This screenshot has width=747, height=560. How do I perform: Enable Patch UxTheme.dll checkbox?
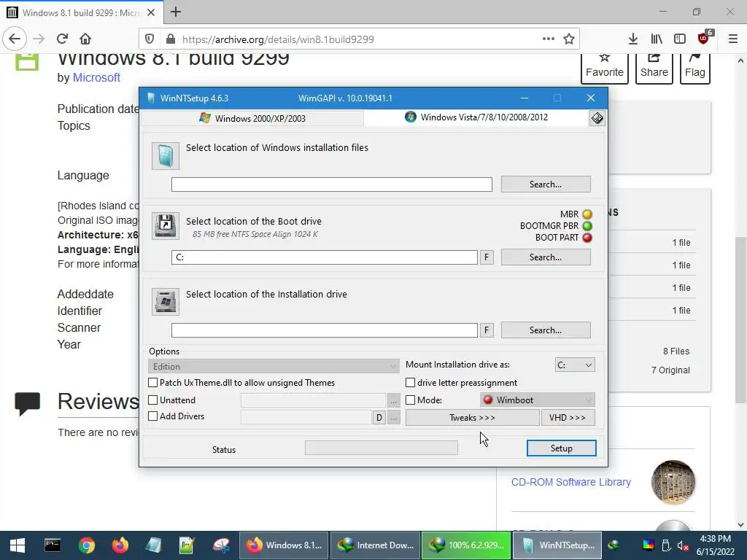point(153,382)
